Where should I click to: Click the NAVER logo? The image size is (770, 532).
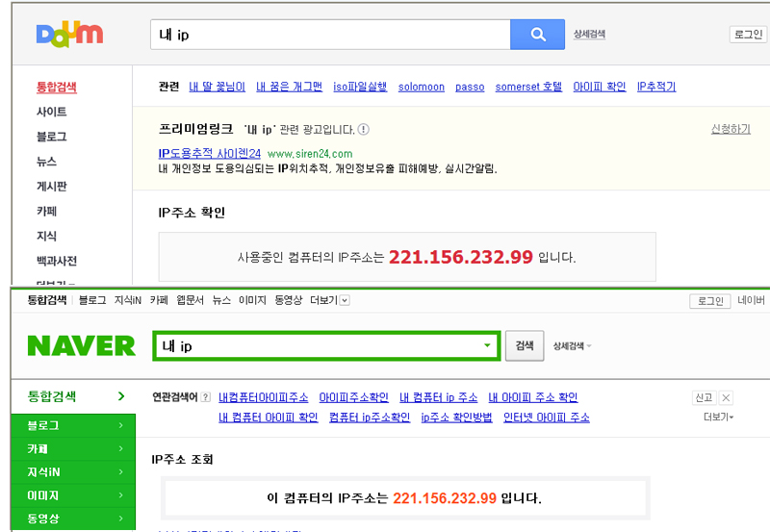click(x=82, y=346)
